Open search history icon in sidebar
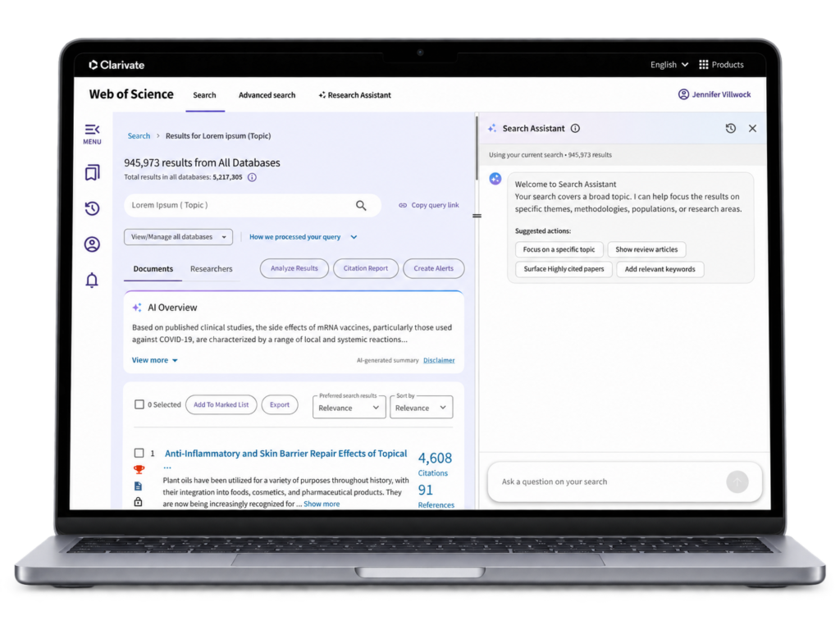This screenshot has width=840, height=630. (x=92, y=208)
